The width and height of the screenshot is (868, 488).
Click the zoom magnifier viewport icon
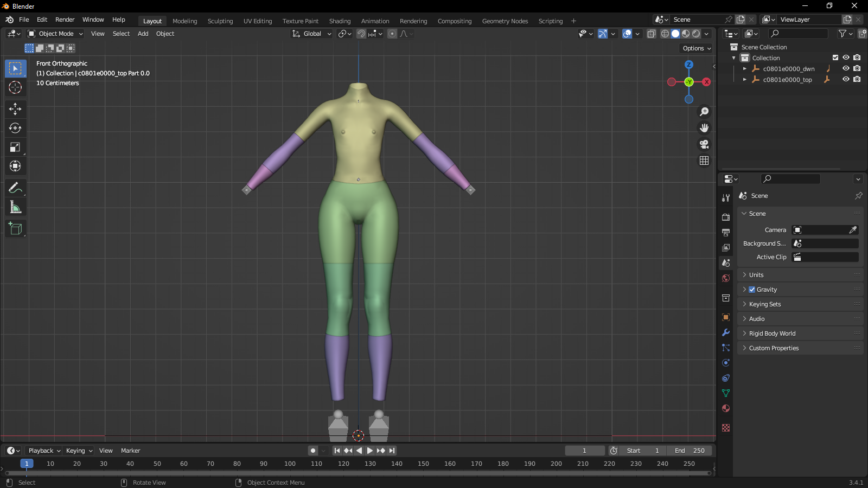click(704, 112)
